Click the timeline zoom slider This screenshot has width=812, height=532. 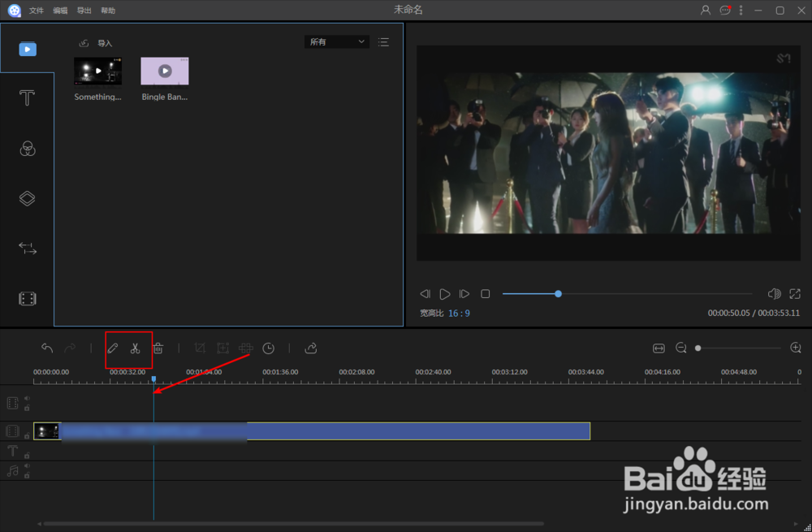coord(739,348)
